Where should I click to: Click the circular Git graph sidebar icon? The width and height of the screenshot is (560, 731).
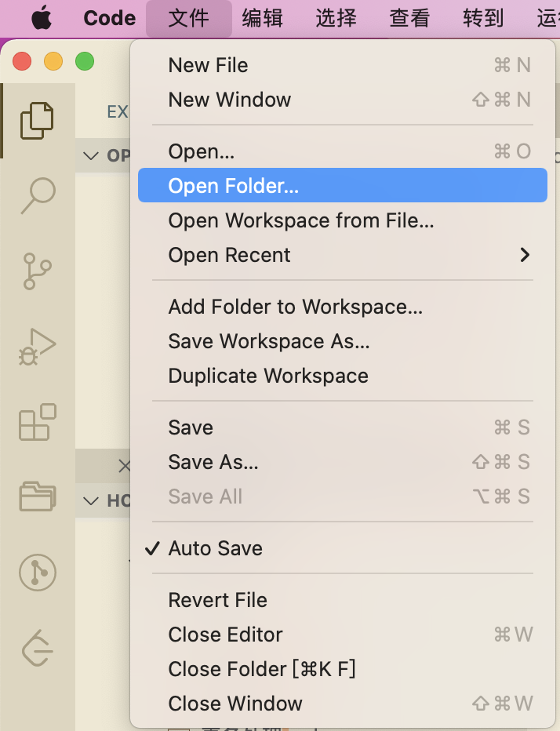pyautogui.click(x=37, y=572)
